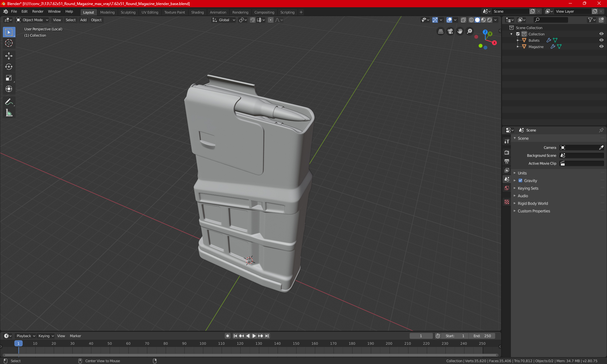Hide the Bullets object in viewport

coord(601,40)
